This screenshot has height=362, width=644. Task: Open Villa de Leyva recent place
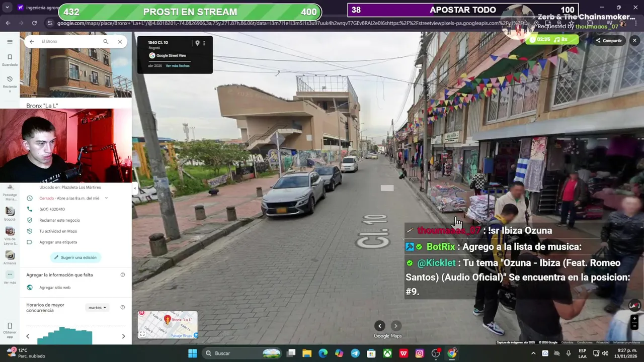[10, 235]
